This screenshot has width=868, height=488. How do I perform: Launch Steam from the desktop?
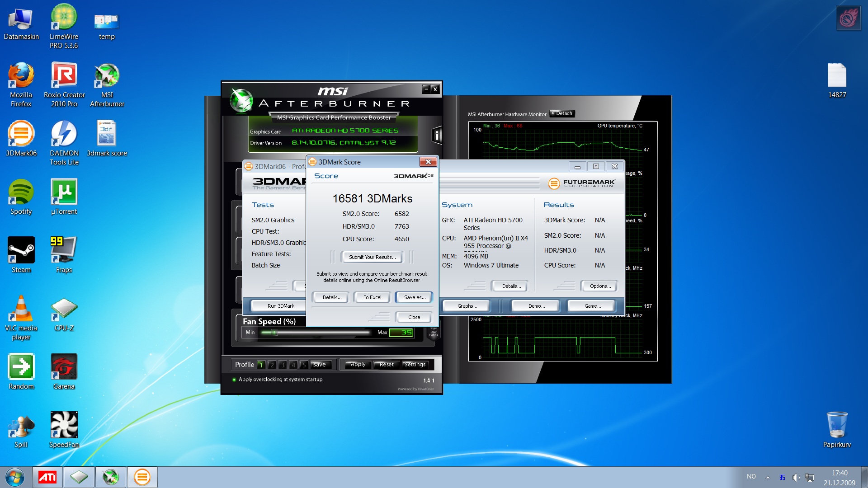(x=21, y=255)
